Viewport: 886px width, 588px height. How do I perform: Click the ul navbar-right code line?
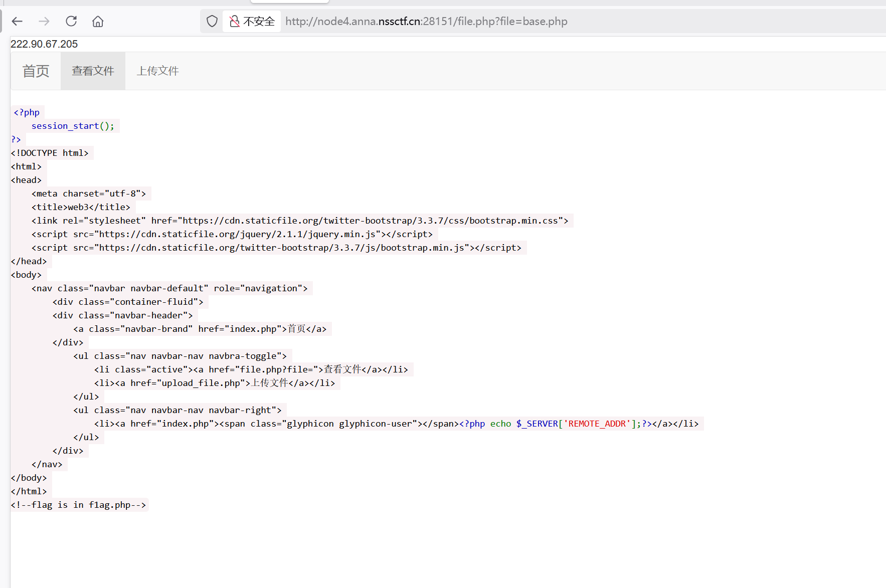178,410
